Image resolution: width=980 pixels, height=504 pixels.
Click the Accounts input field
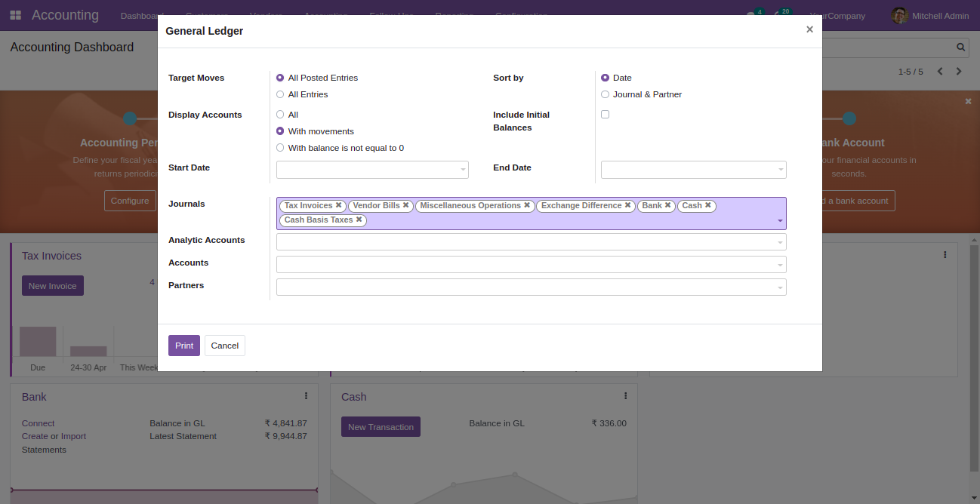coord(526,265)
